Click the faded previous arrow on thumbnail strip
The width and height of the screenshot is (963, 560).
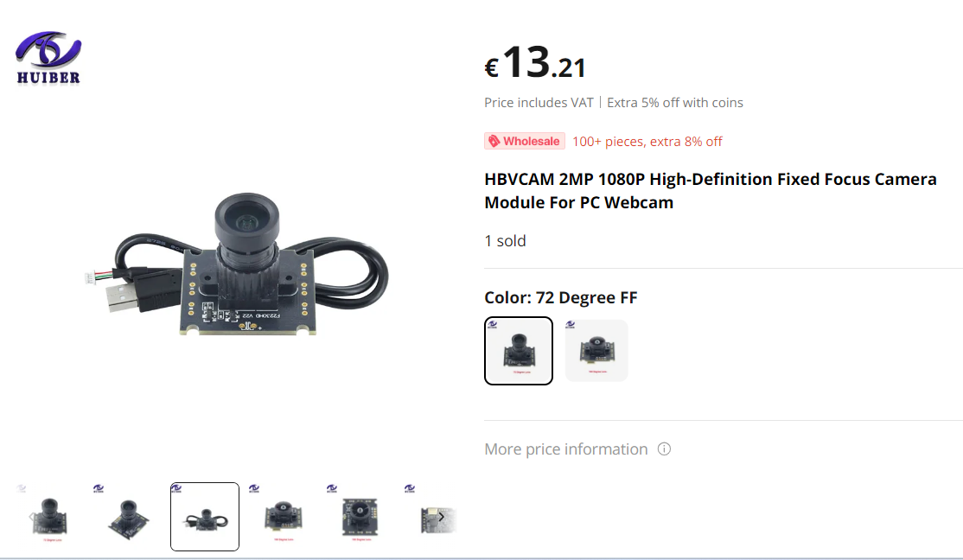33,517
